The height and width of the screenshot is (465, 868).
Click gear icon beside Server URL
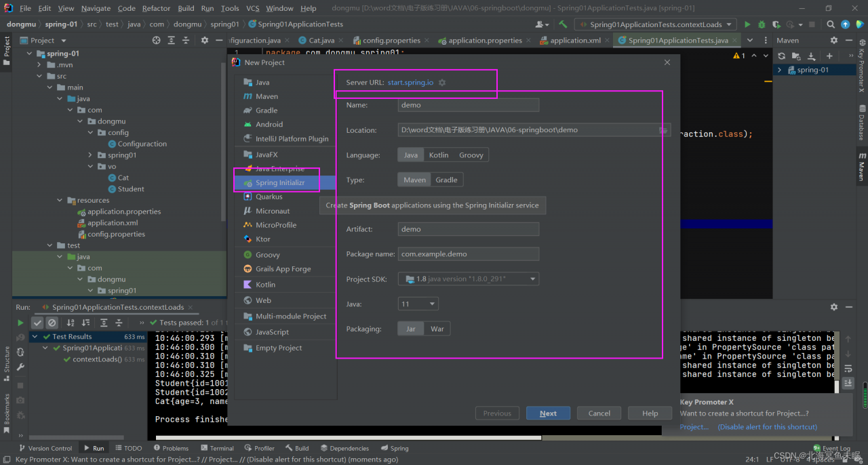coord(442,83)
